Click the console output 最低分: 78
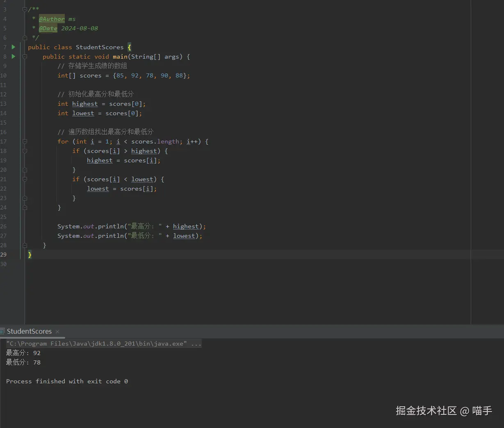Image resolution: width=504 pixels, height=428 pixels. [23, 362]
